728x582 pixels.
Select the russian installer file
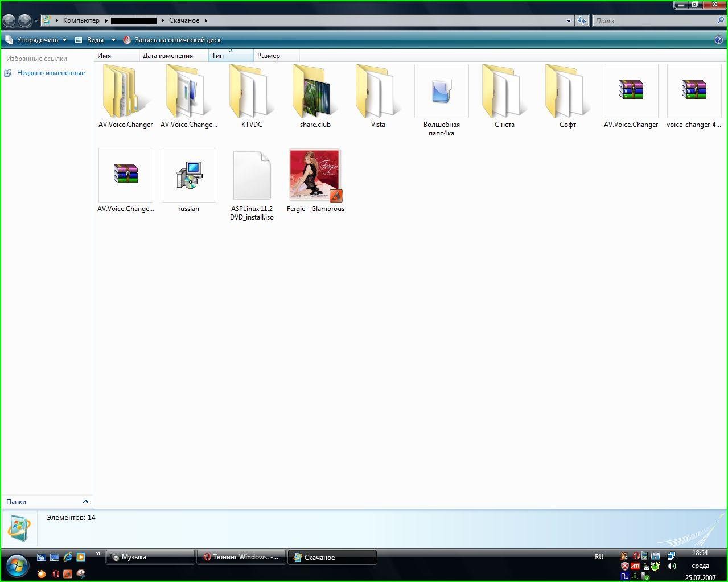[188, 175]
